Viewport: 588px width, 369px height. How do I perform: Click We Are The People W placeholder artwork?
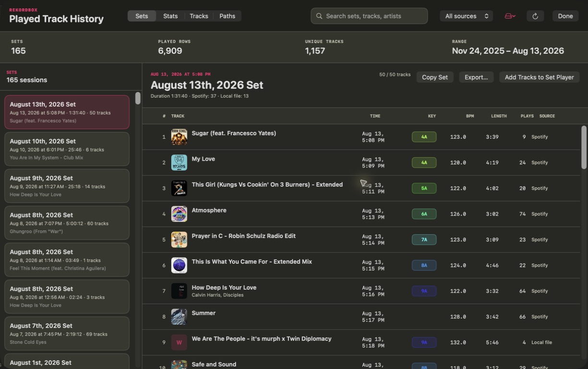click(x=179, y=343)
